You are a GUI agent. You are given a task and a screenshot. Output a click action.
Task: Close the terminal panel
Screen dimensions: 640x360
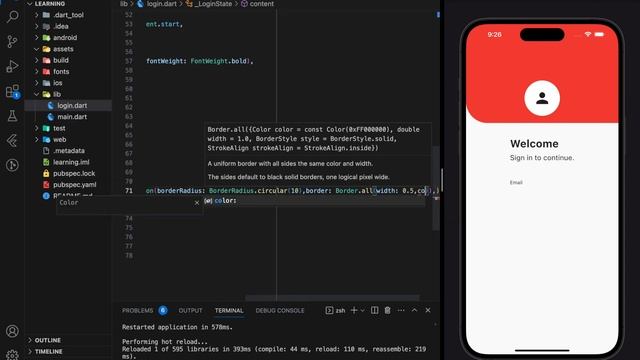tap(428, 310)
